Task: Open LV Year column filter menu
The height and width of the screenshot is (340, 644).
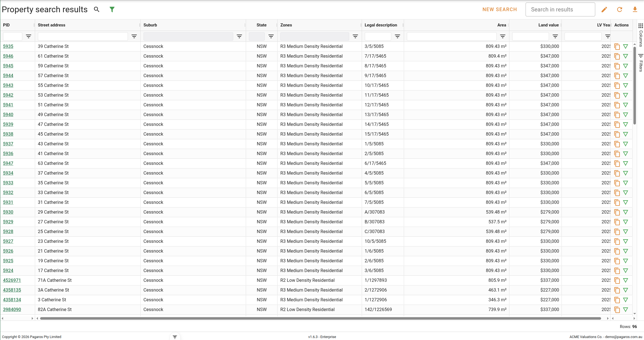Action: (608, 36)
